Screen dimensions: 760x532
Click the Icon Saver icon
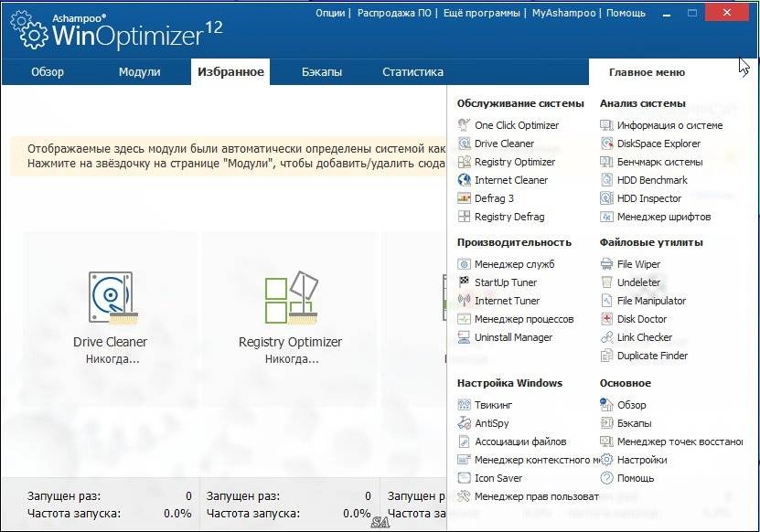[x=464, y=478]
